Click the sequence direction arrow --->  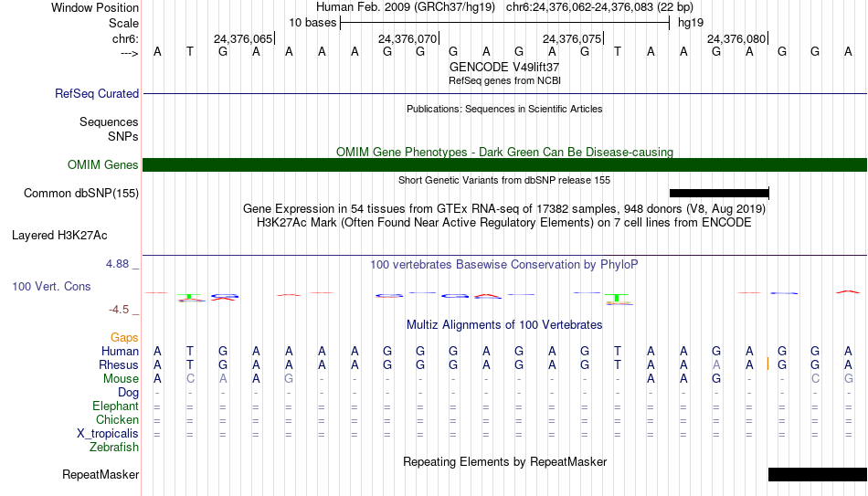click(130, 53)
